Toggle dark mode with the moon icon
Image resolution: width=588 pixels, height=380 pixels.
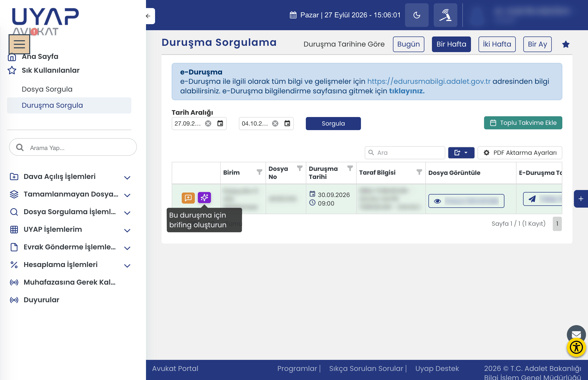point(417,15)
